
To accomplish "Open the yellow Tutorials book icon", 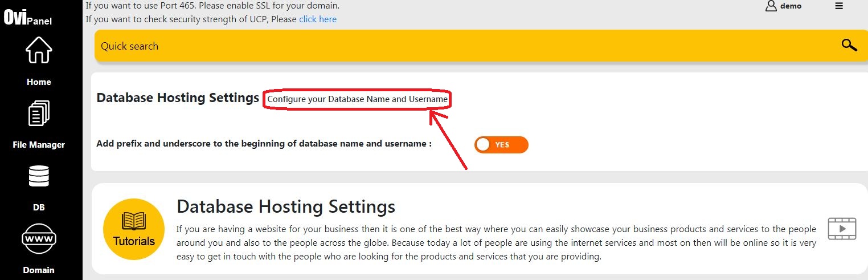I will [x=134, y=229].
